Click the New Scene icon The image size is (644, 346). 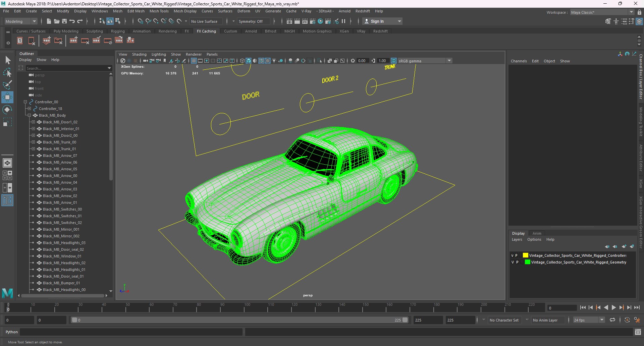pyautogui.click(x=49, y=21)
